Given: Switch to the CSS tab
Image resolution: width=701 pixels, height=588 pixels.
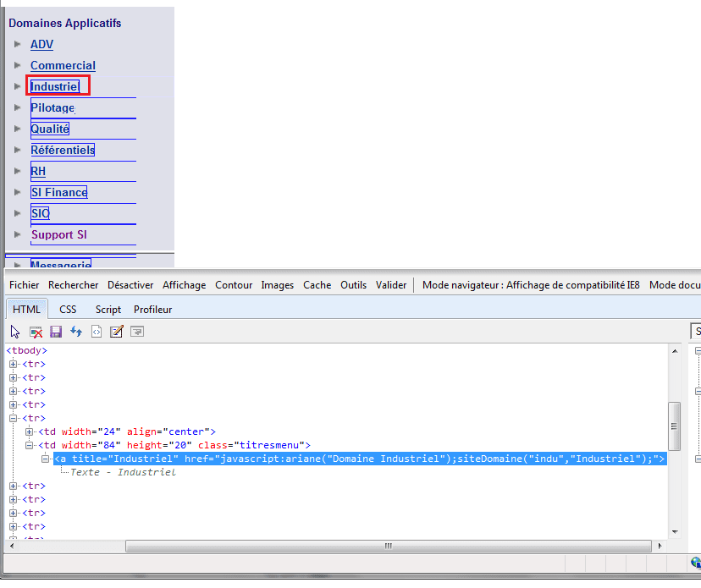Looking at the screenshot, I should coord(68,310).
